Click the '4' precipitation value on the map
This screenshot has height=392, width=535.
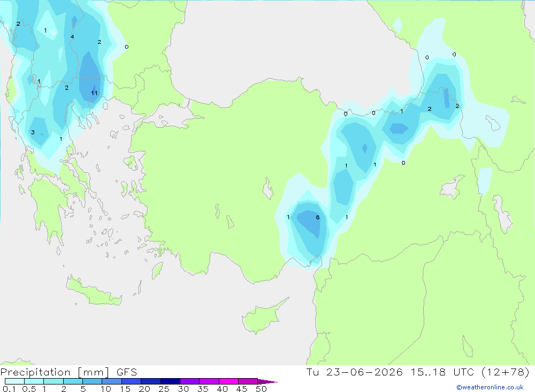72,36
